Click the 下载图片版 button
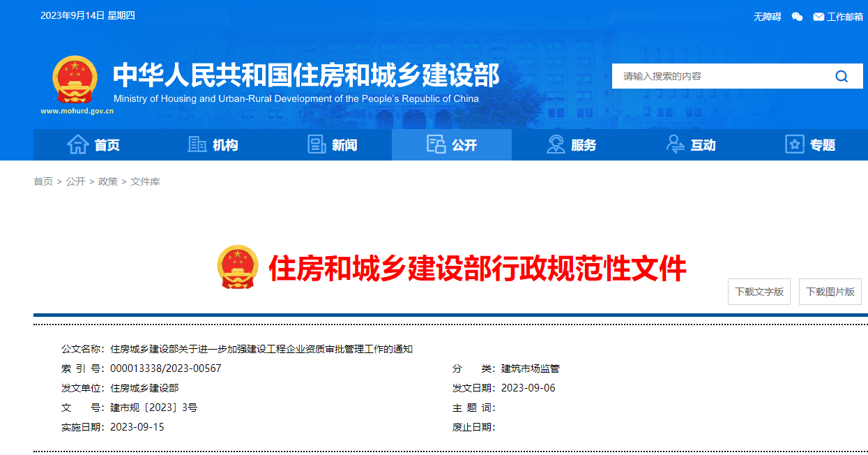Viewport: 868px width, 455px height. coord(830,292)
